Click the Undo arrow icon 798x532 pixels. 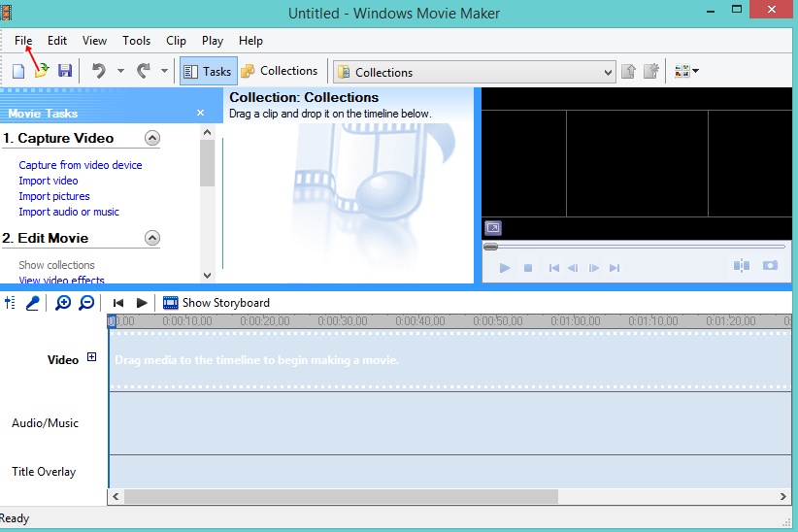point(99,70)
